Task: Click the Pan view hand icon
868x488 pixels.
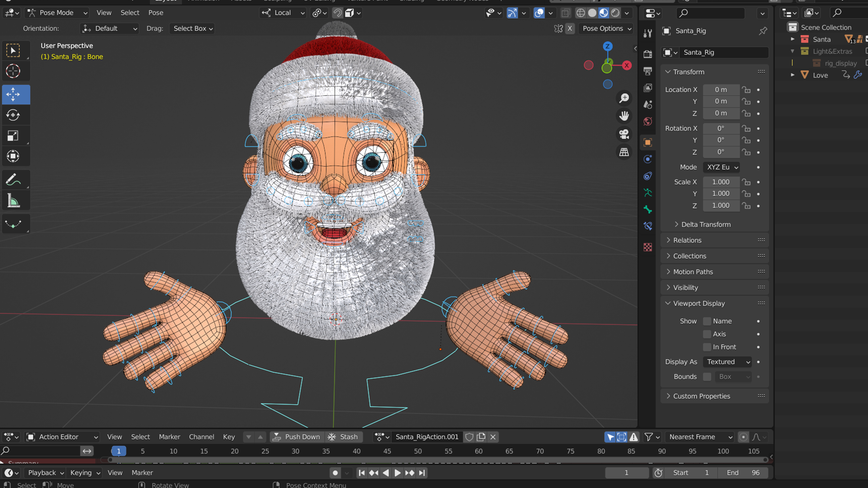Action: pos(624,116)
